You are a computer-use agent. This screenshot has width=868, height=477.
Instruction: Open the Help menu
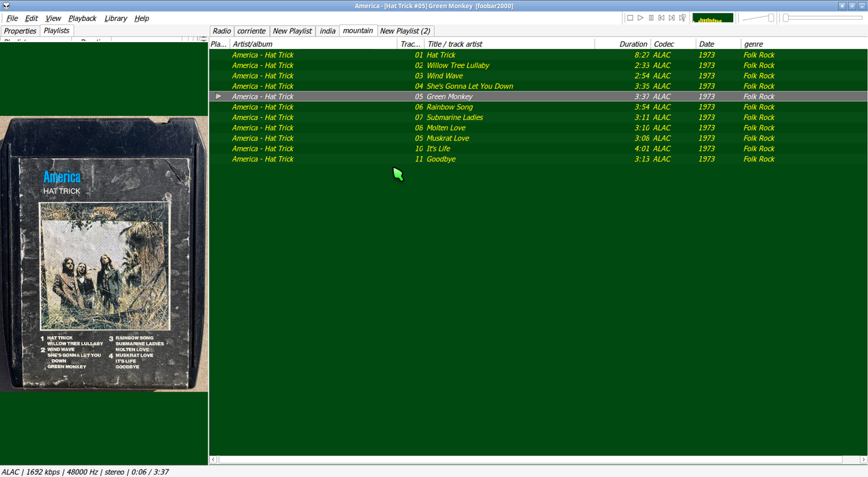click(x=142, y=18)
